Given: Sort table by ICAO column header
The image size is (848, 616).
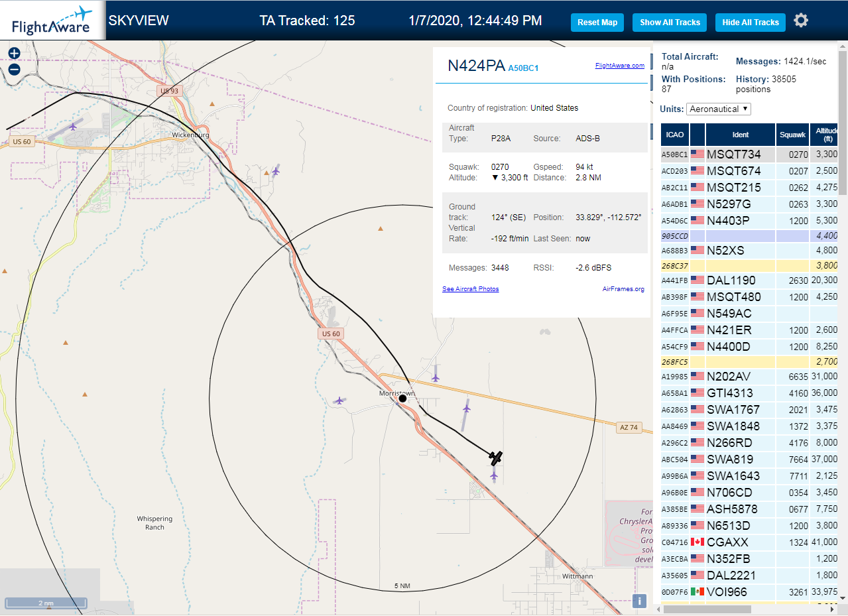Looking at the screenshot, I should [x=675, y=135].
